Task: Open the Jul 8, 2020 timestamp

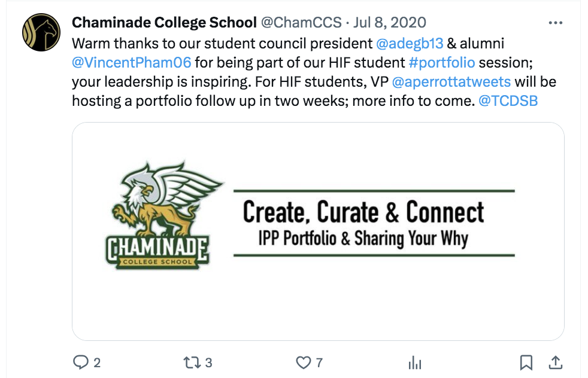Action: pos(390,23)
